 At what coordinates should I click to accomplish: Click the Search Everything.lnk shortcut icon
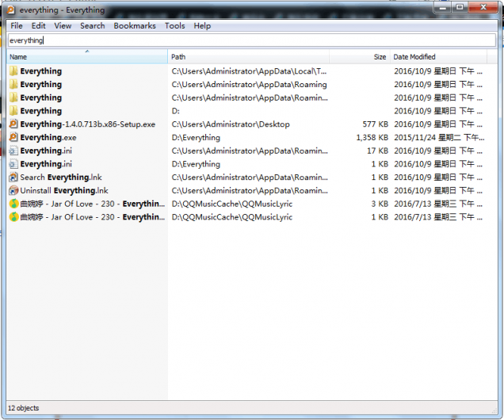coord(13,177)
